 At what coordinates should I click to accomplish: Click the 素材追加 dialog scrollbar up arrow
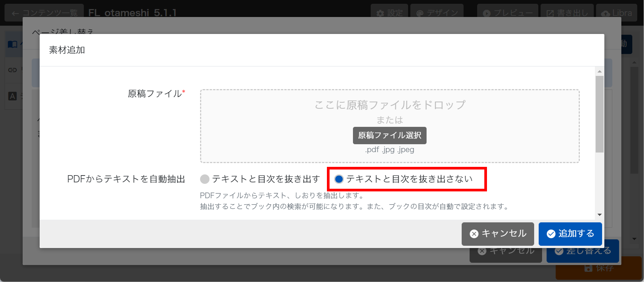click(599, 71)
